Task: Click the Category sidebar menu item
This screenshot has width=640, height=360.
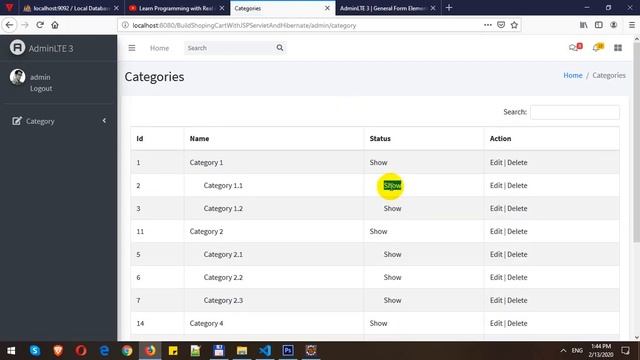Action: [59, 121]
